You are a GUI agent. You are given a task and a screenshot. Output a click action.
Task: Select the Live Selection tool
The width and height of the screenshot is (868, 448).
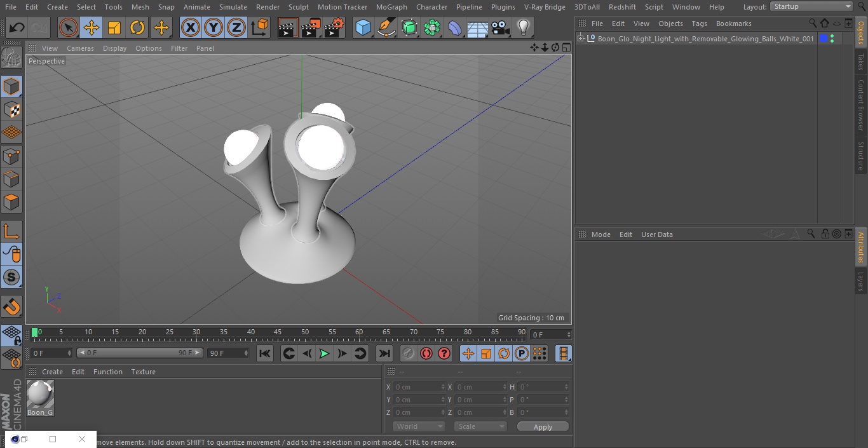69,28
